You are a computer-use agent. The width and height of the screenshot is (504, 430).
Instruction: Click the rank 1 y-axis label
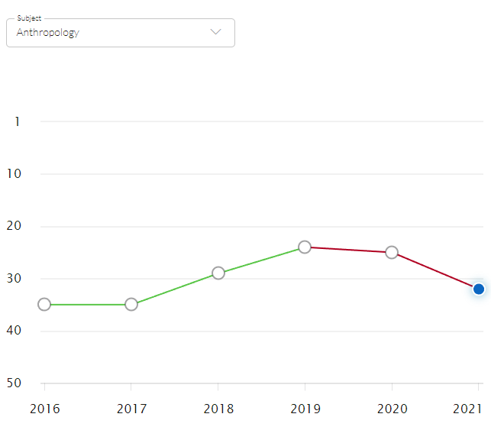pos(17,121)
